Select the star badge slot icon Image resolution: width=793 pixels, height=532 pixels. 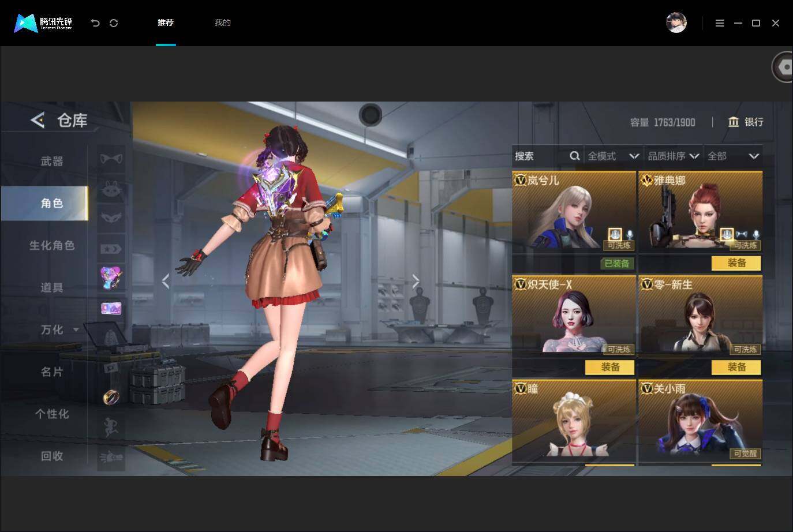(x=111, y=249)
